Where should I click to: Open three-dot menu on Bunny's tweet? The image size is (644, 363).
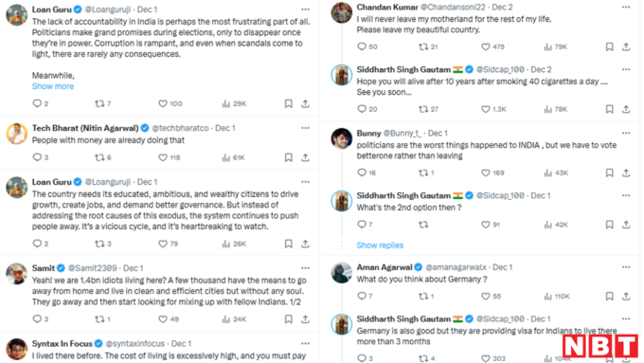[626, 133]
